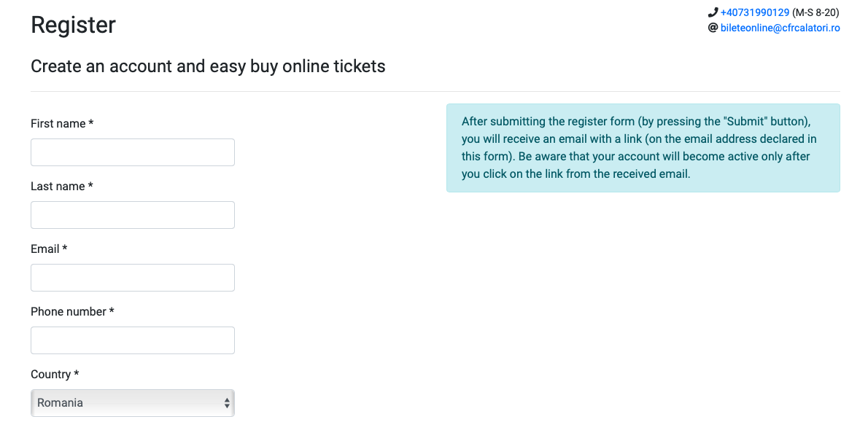
Task: Click the telephone handset icon
Action: 713,12
